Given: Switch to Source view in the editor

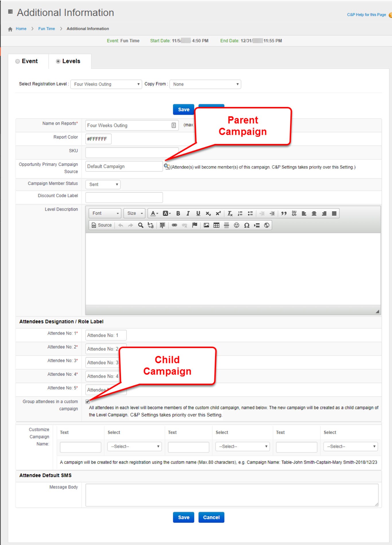Looking at the screenshot, I should (102, 225).
